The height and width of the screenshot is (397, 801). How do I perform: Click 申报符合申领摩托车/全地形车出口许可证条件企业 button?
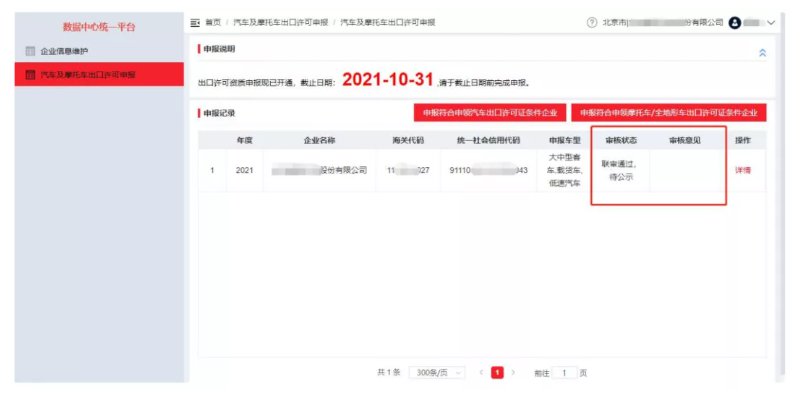click(669, 113)
